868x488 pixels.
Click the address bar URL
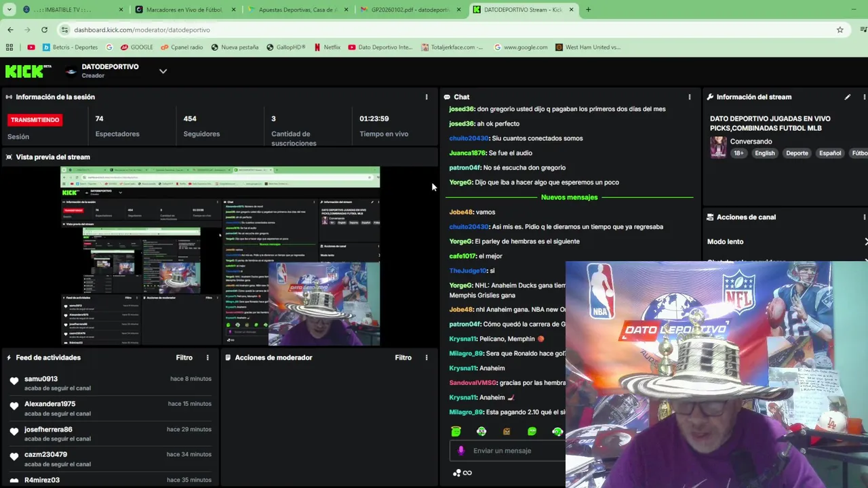[x=142, y=30]
